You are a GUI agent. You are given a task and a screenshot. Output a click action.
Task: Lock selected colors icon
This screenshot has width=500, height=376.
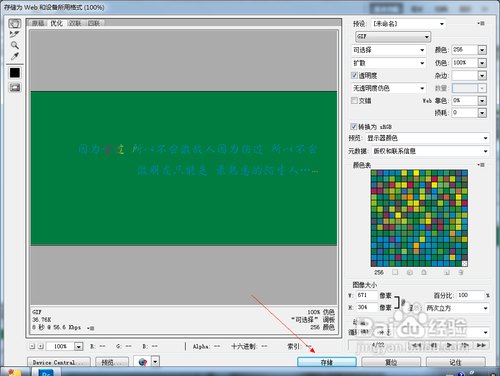point(424,272)
